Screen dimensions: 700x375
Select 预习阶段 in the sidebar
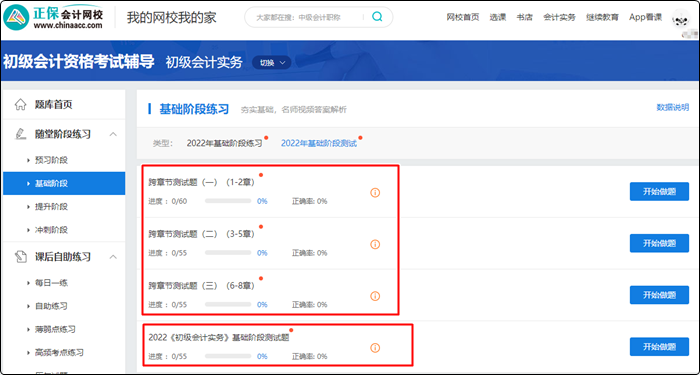64,160
